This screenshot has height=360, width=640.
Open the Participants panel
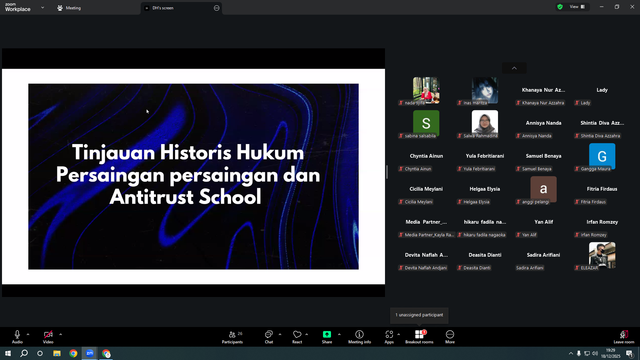pyautogui.click(x=232, y=337)
